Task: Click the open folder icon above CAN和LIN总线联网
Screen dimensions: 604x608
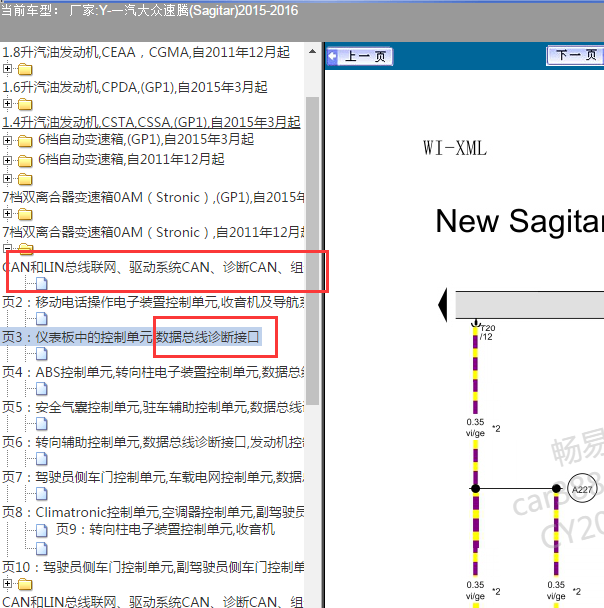Action: coord(26,248)
